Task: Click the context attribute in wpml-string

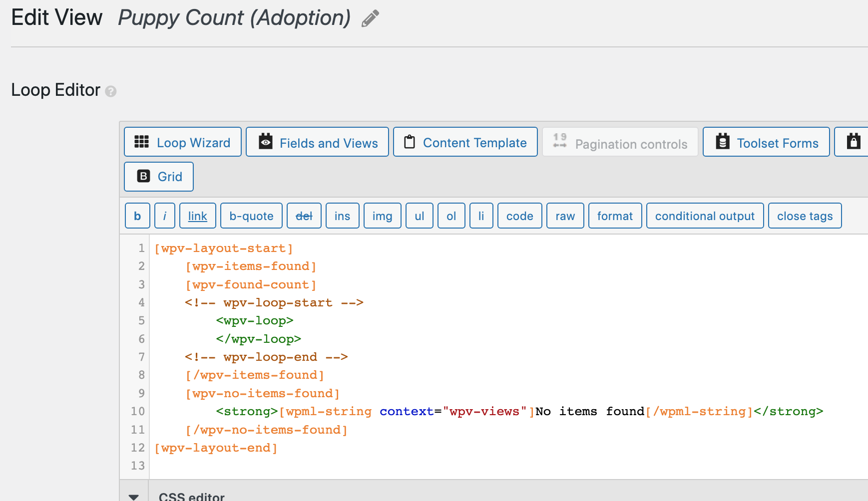Action: pos(407,412)
